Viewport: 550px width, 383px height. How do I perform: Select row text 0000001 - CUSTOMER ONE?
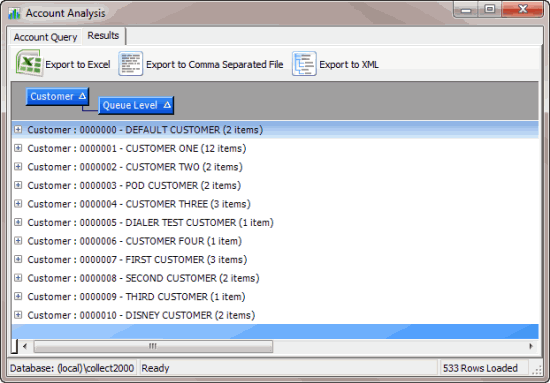tap(139, 148)
